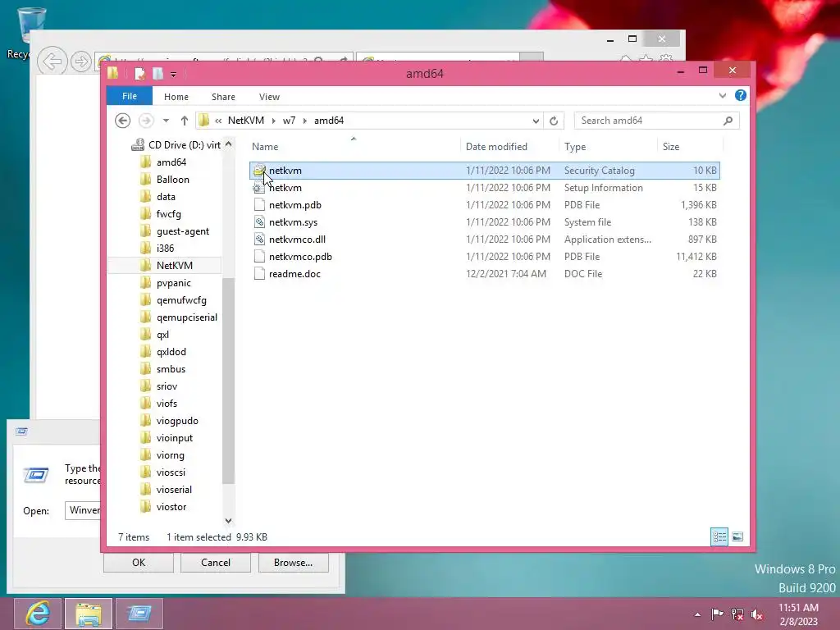This screenshot has height=630, width=840.
Task: Open Action Center flag tray icon
Action: 717,614
